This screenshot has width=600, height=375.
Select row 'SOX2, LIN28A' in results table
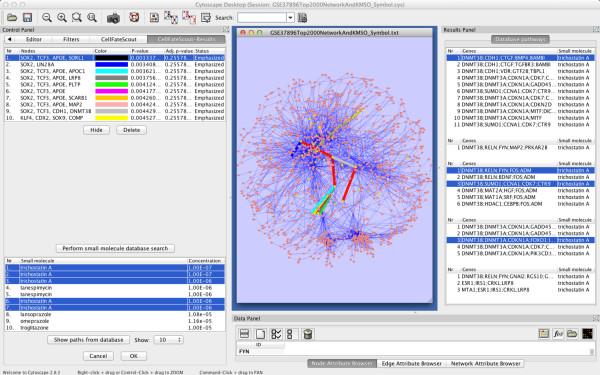coord(115,65)
